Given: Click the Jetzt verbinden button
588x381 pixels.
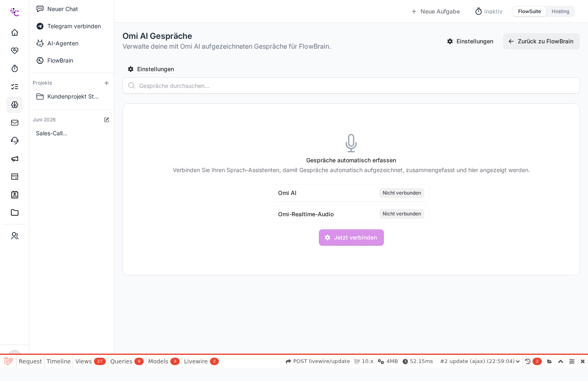Looking at the screenshot, I should coord(351,238).
